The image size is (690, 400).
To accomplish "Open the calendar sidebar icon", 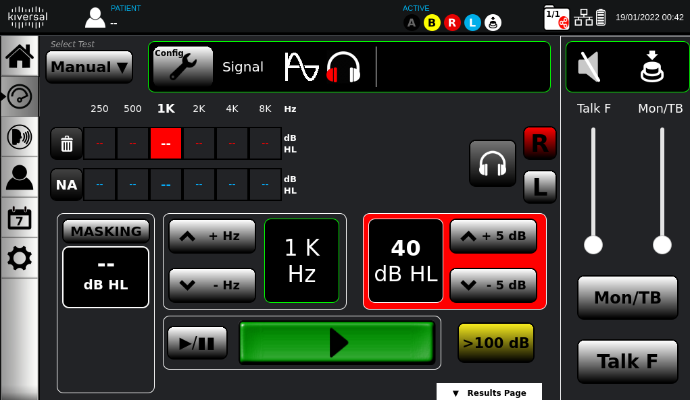I will [x=19, y=218].
